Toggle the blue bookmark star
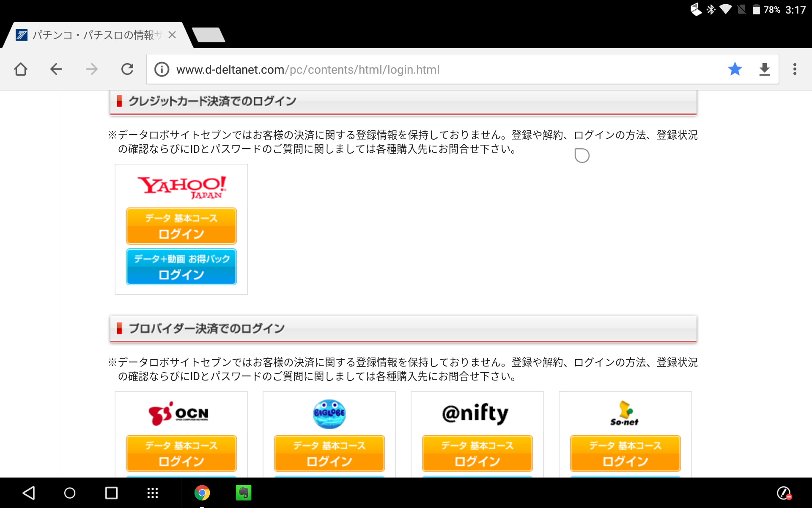The height and width of the screenshot is (508, 812). [x=735, y=69]
